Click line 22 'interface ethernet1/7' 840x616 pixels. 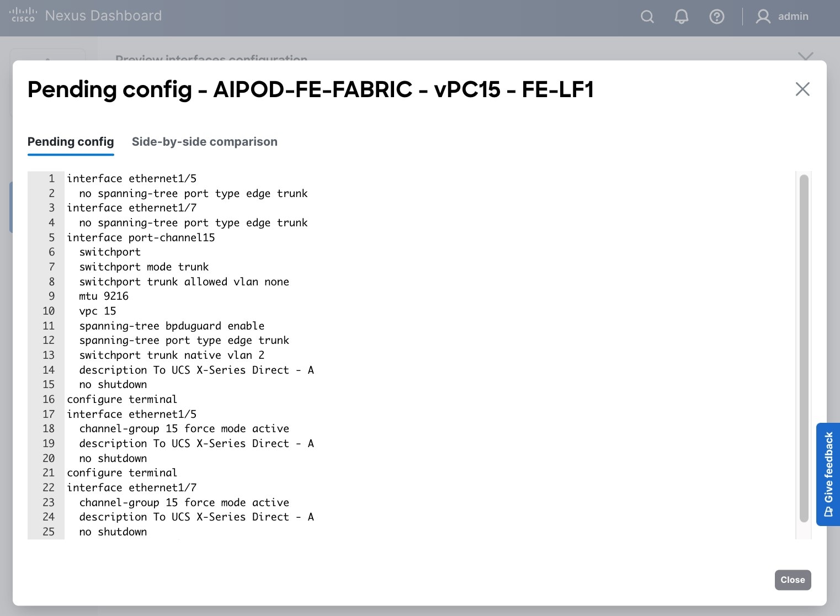[132, 487]
